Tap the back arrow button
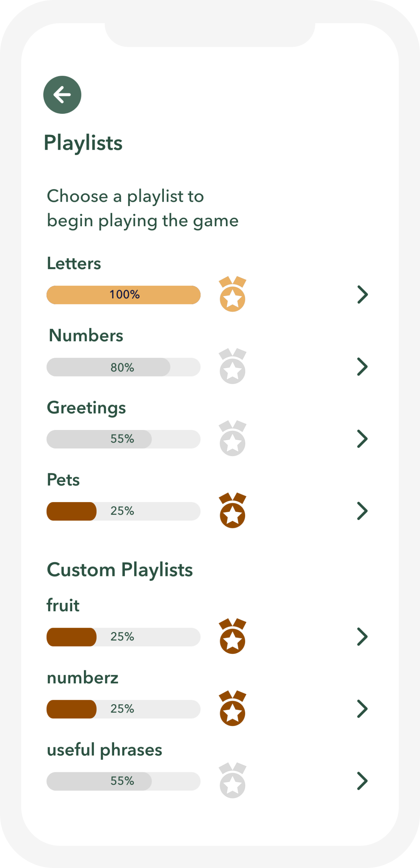This screenshot has width=420, height=868. [x=62, y=95]
